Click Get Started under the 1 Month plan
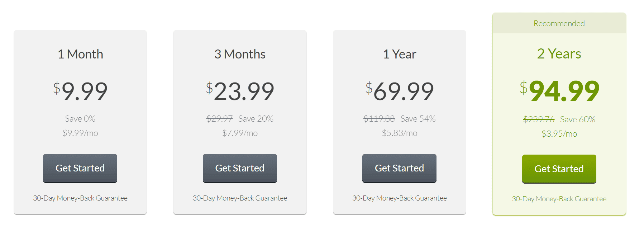 [x=80, y=168]
